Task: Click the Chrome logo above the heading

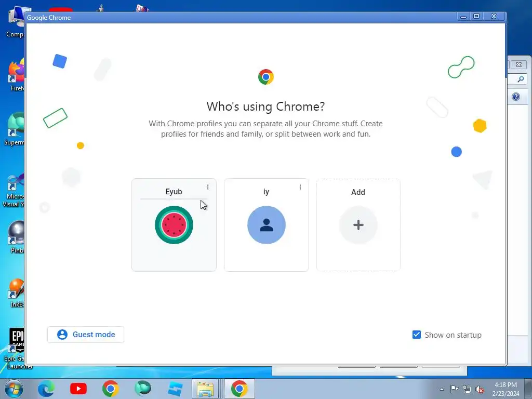Action: pyautogui.click(x=265, y=77)
